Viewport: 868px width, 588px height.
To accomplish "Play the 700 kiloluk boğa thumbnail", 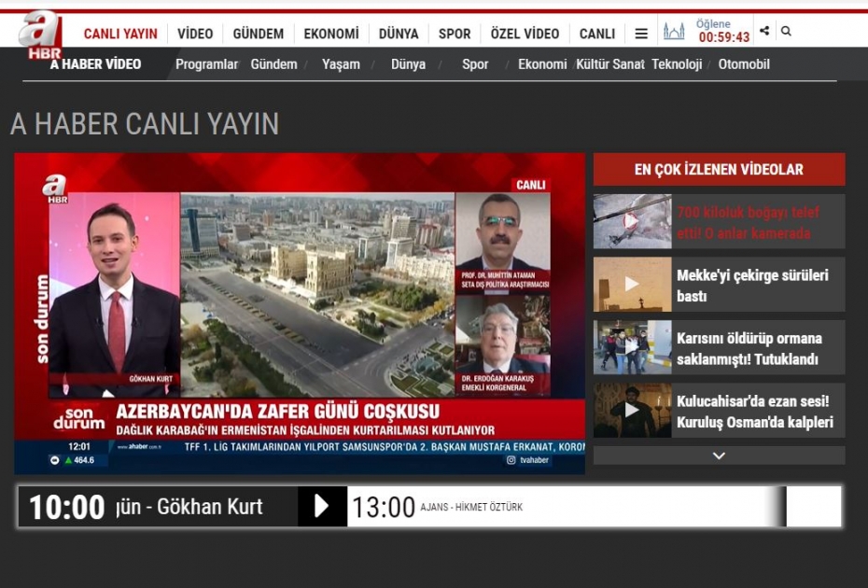I will pyautogui.click(x=632, y=221).
